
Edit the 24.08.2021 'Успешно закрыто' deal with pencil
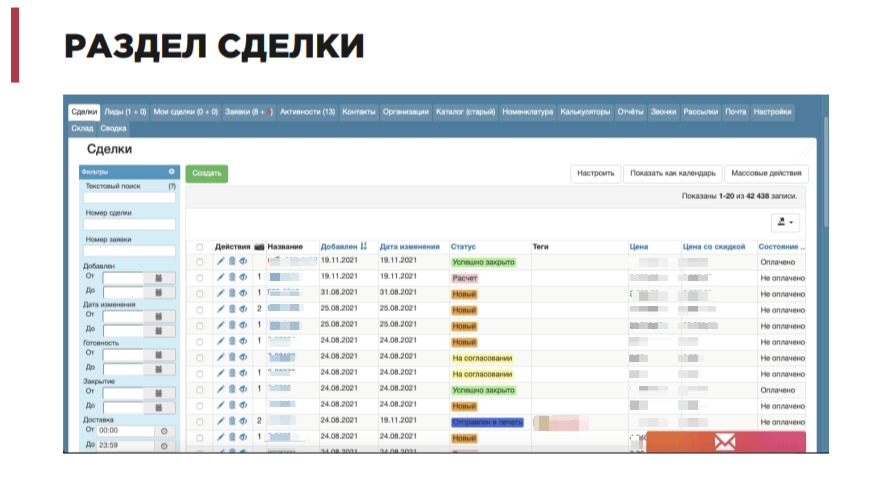click(x=220, y=389)
